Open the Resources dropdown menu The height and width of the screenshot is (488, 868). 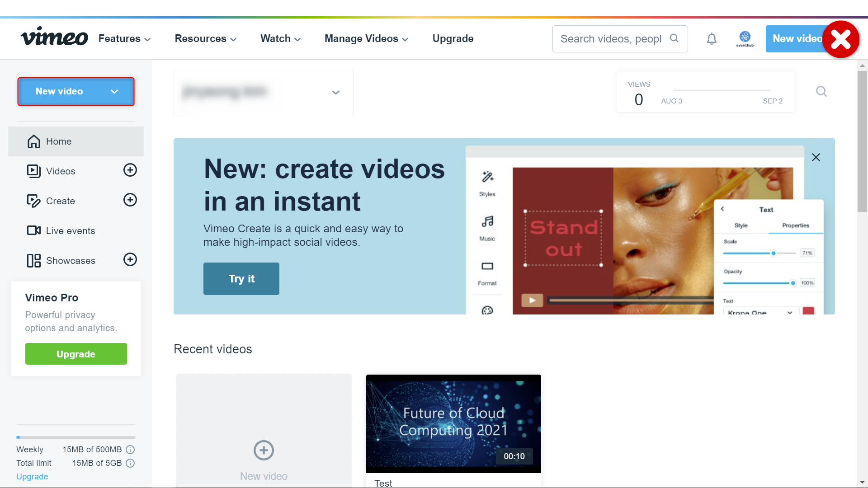pyautogui.click(x=206, y=39)
